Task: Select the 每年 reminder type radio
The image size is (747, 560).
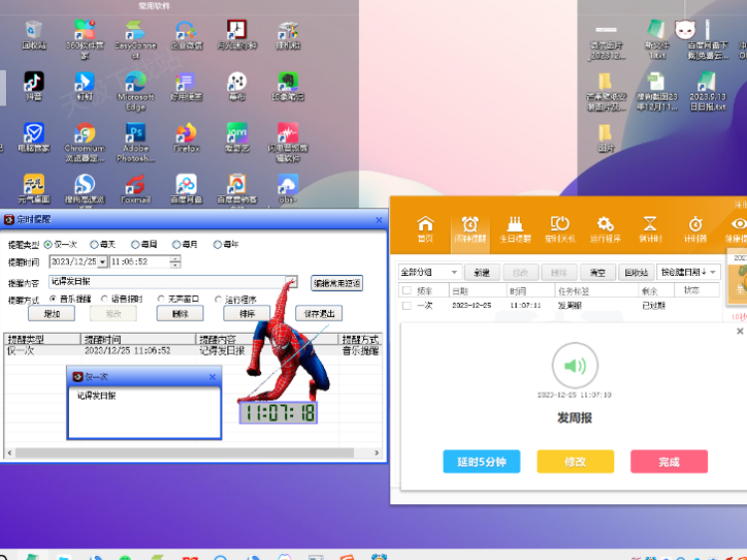Action: click(x=217, y=244)
